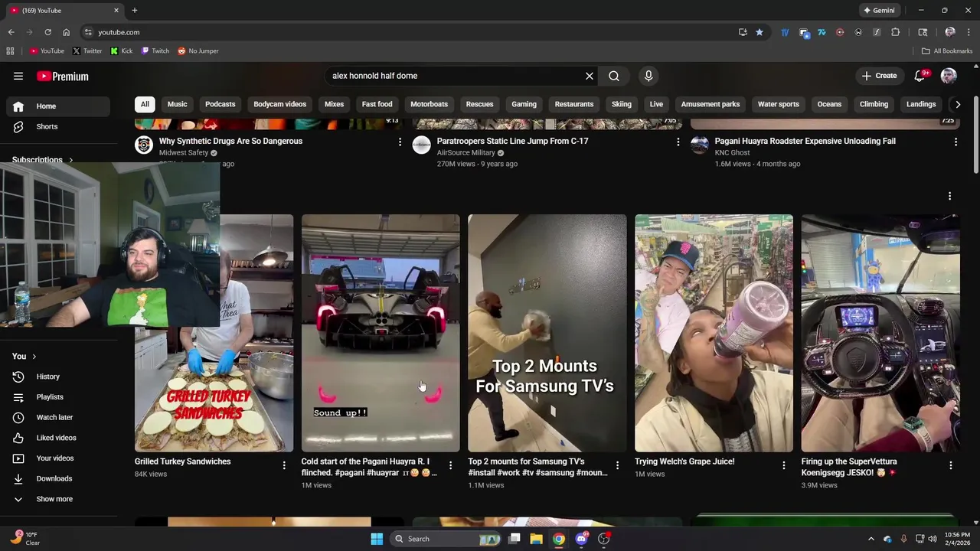
Task: Open AiirSource Military channel link
Action: tap(465, 153)
